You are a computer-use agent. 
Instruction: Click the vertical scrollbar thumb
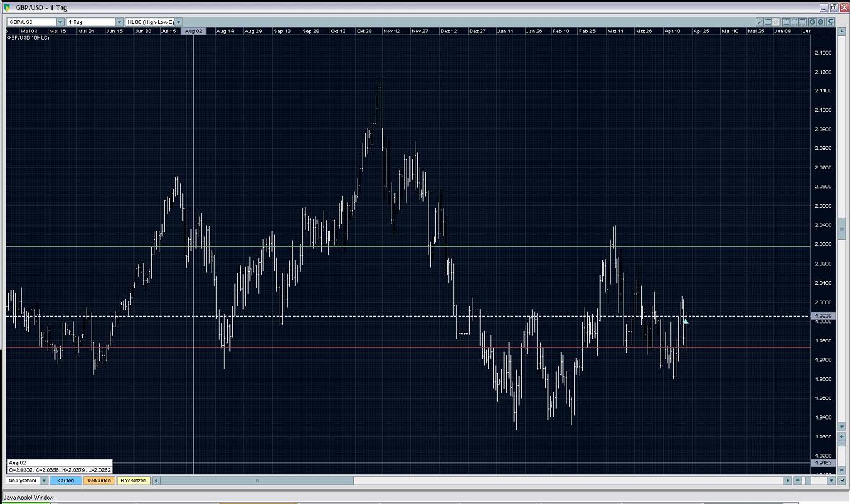841,229
